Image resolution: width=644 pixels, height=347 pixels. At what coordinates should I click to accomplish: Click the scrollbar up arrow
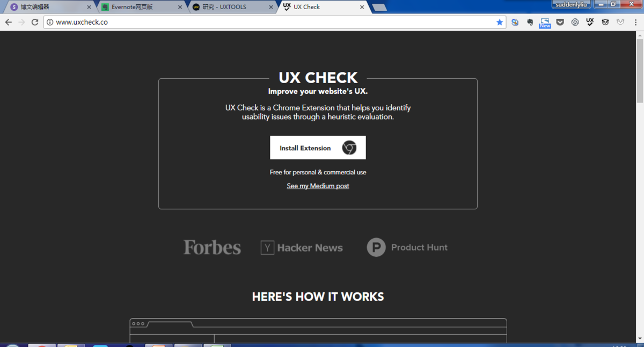(x=639, y=35)
